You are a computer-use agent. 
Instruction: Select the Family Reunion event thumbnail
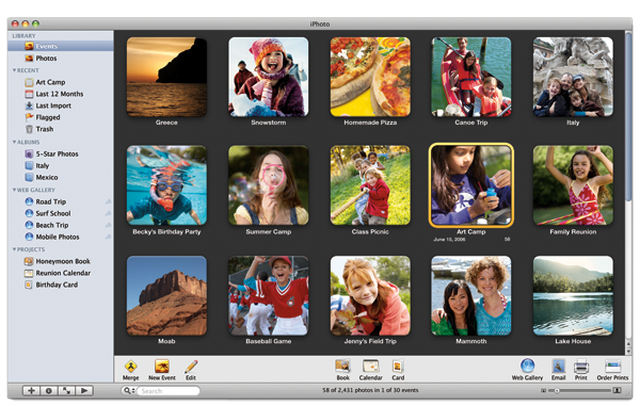pyautogui.click(x=573, y=185)
